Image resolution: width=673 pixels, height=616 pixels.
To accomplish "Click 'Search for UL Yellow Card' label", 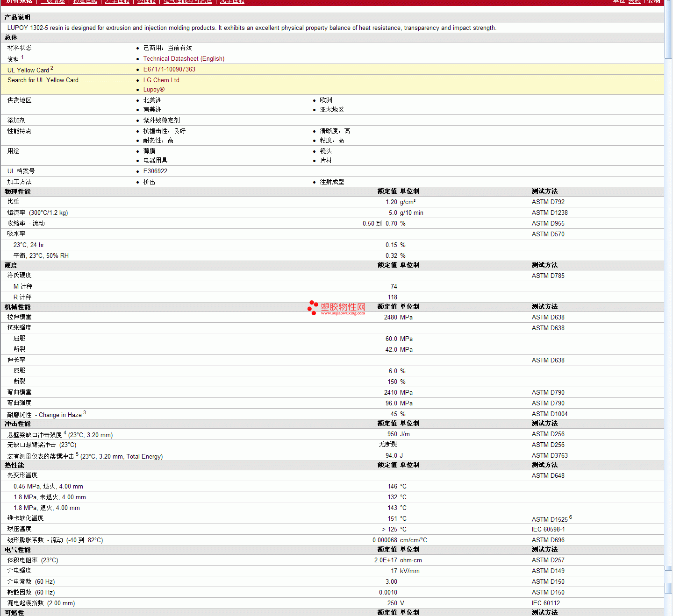I will click(x=43, y=80).
